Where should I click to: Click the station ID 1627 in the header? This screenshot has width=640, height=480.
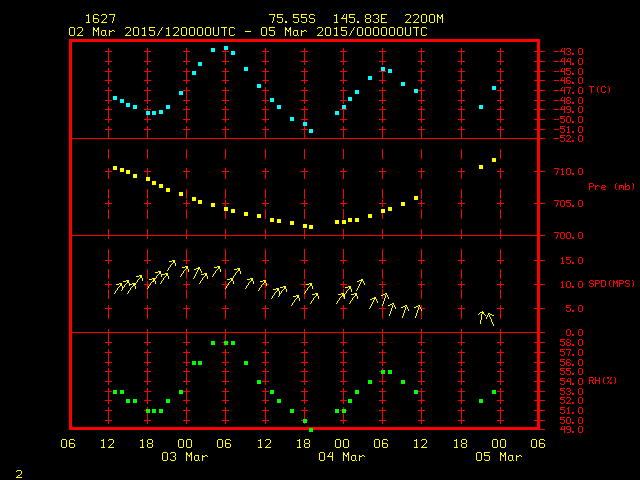pyautogui.click(x=98, y=19)
